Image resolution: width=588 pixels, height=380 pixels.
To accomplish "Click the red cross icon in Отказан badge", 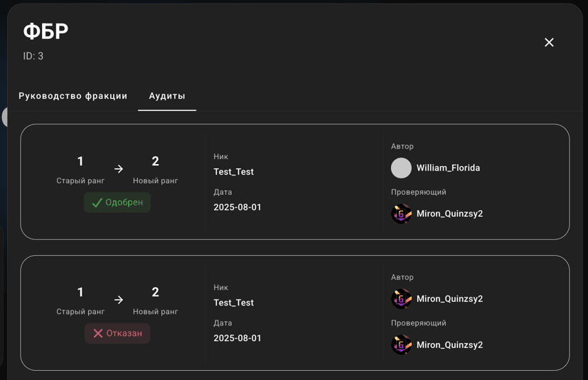I will point(98,334).
